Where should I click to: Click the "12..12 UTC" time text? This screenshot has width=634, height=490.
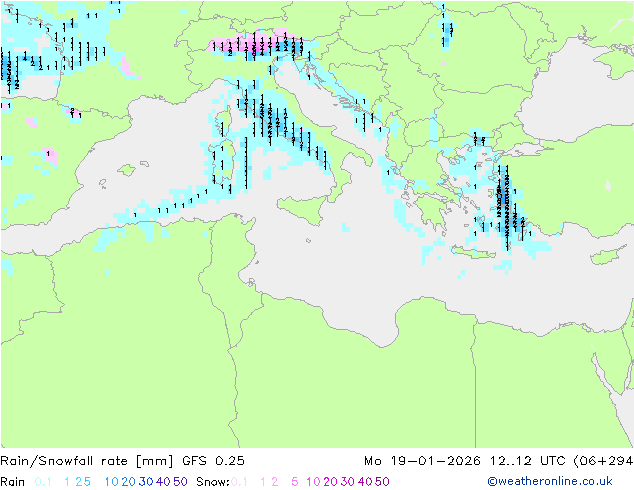coord(528,461)
